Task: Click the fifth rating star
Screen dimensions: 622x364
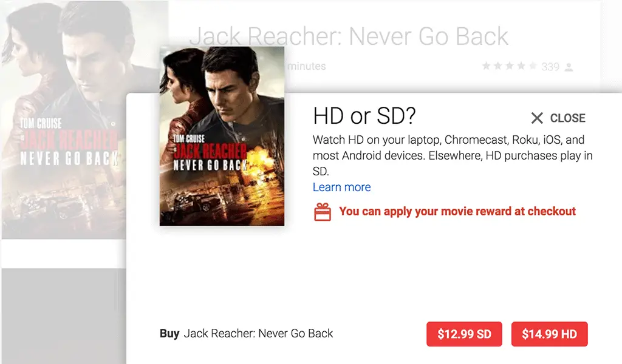Action: click(x=533, y=66)
